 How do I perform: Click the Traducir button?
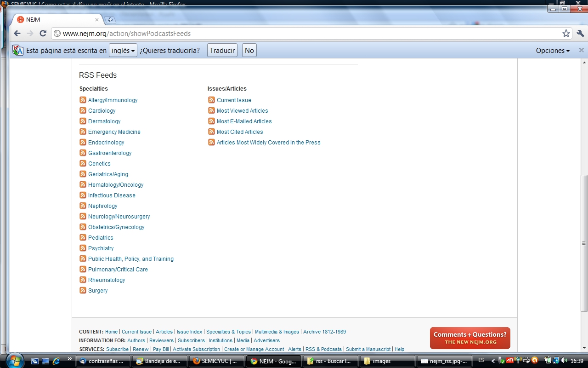point(222,51)
